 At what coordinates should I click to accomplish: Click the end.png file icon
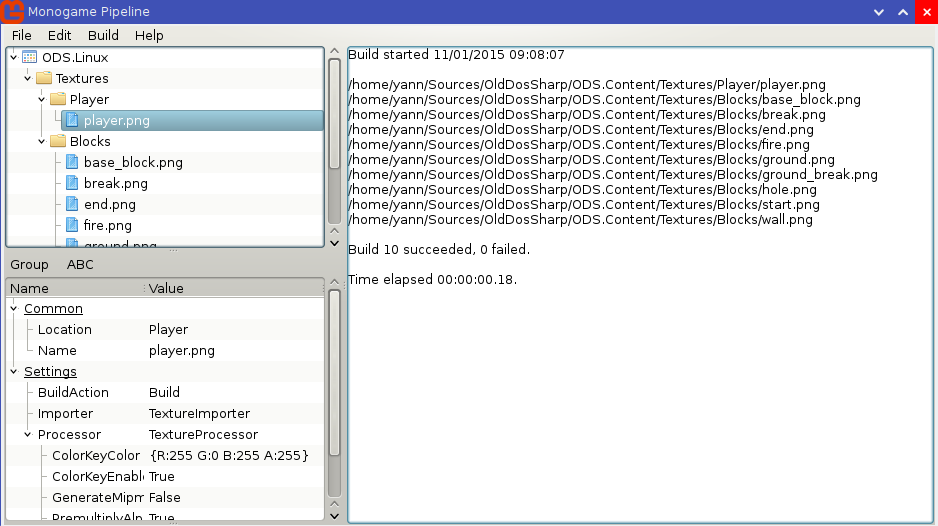click(72, 204)
